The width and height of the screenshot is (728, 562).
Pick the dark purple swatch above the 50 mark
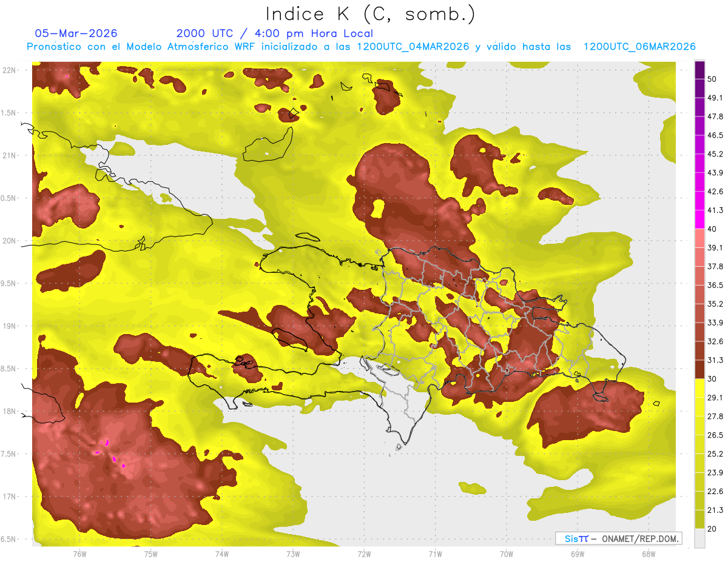tap(699, 70)
